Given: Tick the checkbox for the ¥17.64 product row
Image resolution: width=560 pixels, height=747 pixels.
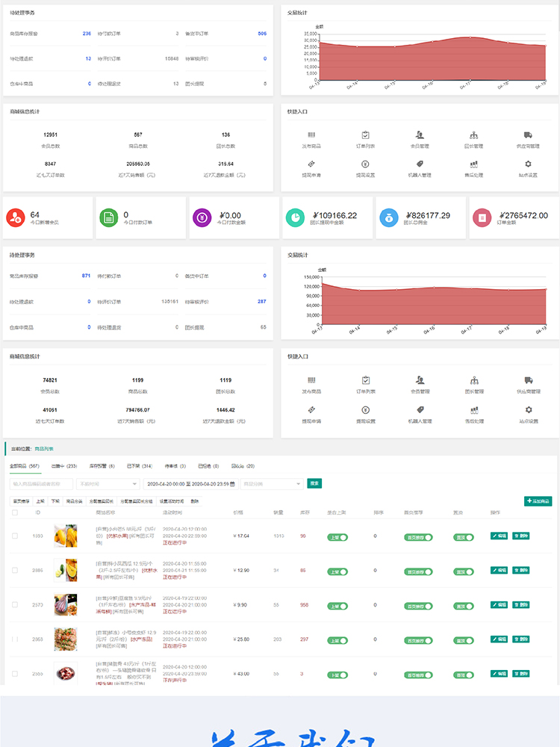Looking at the screenshot, I should click(x=15, y=536).
